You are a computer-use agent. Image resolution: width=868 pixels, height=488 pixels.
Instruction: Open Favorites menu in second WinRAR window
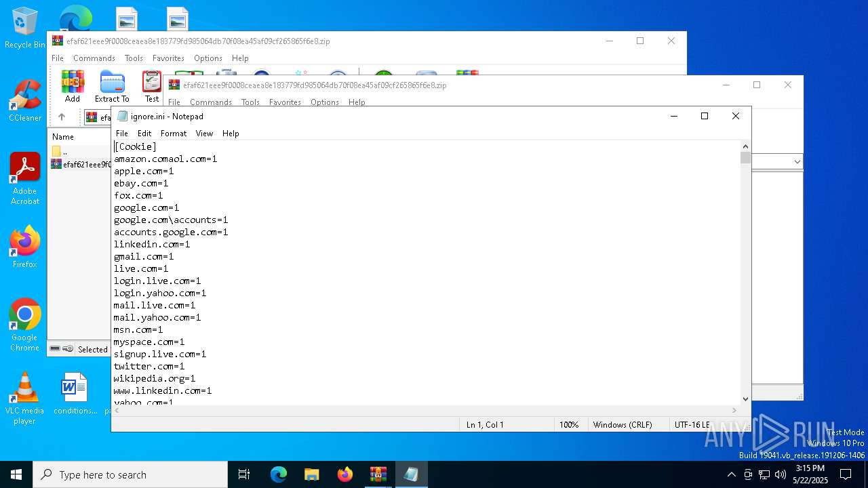tap(285, 102)
